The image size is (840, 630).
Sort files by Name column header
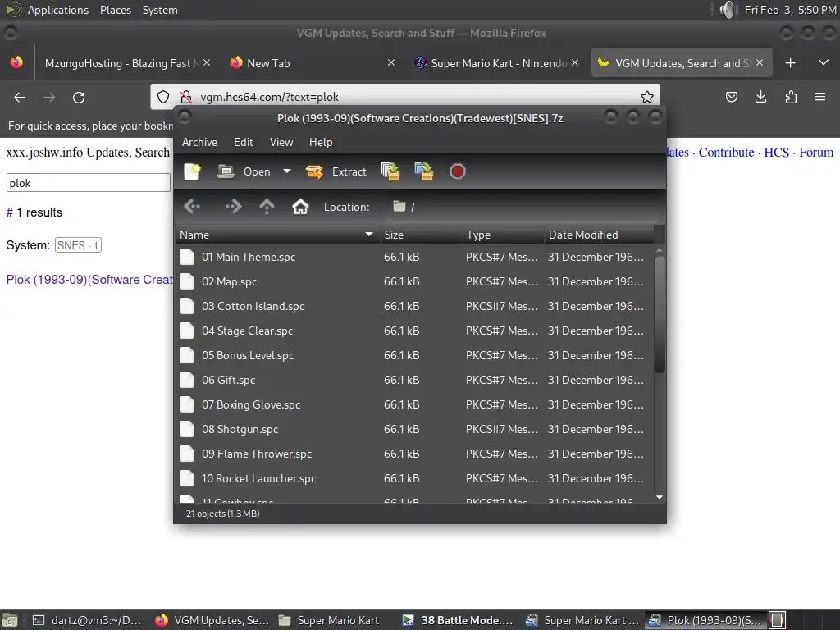coord(277,235)
